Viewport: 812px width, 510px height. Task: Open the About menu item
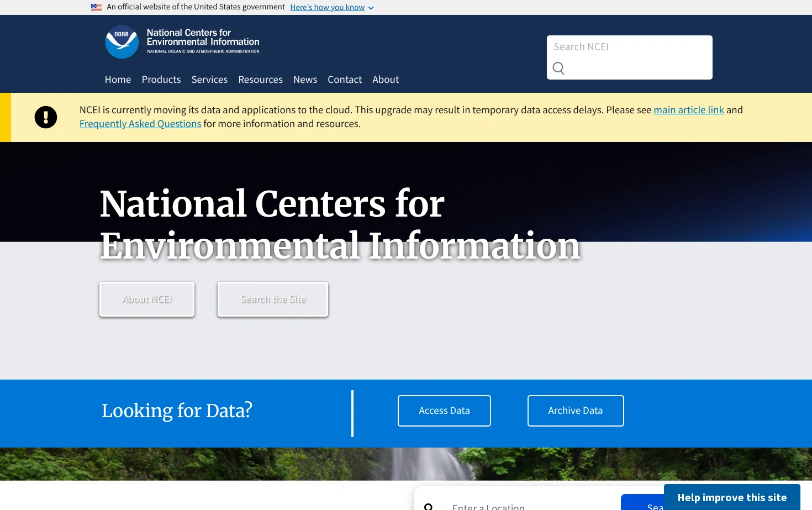pos(386,80)
